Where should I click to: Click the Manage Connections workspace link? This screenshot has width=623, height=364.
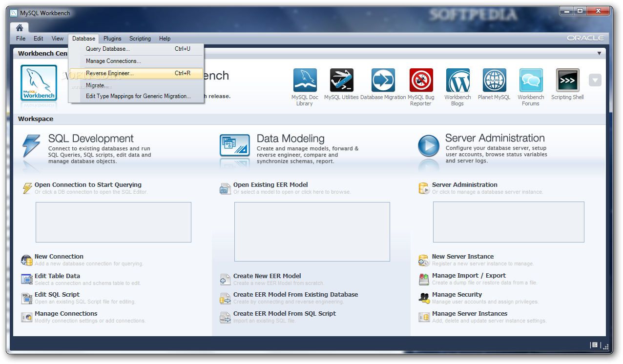coord(66,314)
